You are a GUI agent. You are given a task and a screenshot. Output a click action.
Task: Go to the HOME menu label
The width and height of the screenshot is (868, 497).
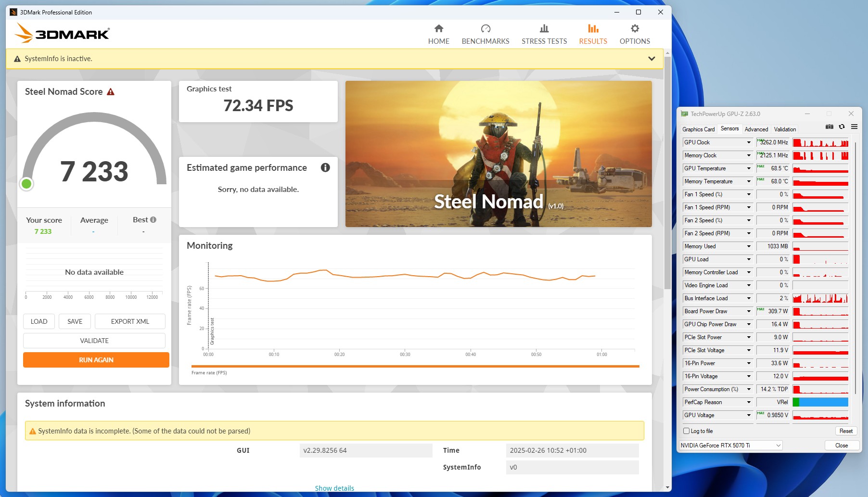click(438, 41)
